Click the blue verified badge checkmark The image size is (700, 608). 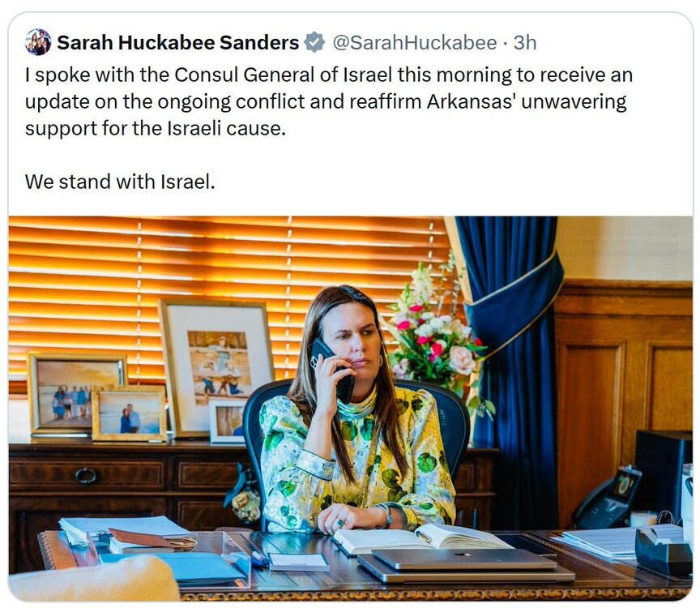(x=314, y=42)
